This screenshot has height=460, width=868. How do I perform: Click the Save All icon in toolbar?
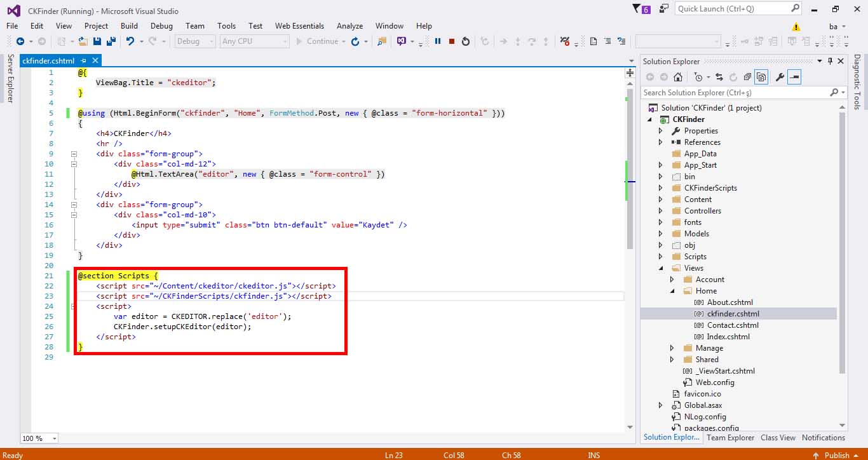click(111, 41)
